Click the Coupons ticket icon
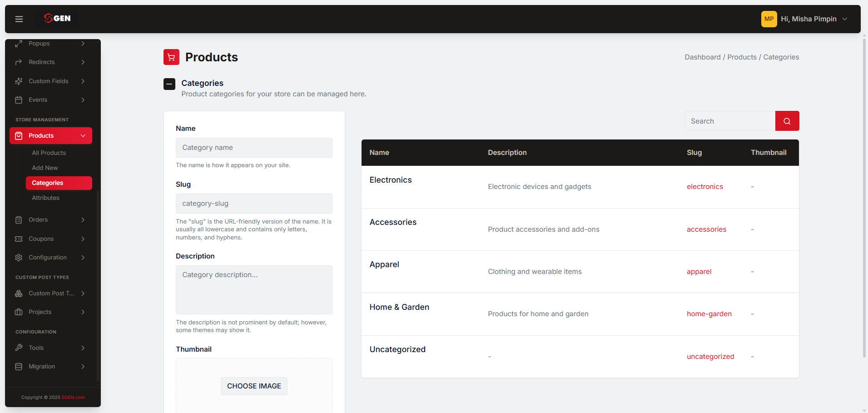Image resolution: width=868 pixels, height=413 pixels. tap(19, 239)
